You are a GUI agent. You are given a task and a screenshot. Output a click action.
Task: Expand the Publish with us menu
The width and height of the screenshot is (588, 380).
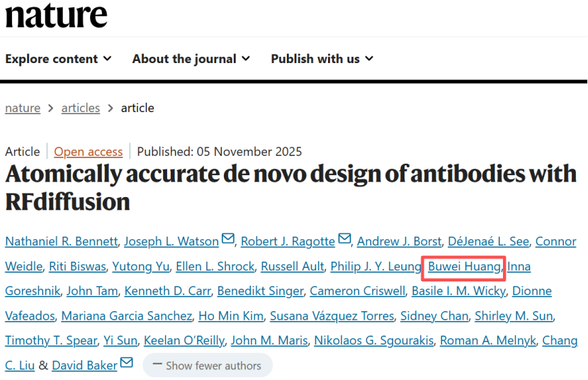click(322, 59)
